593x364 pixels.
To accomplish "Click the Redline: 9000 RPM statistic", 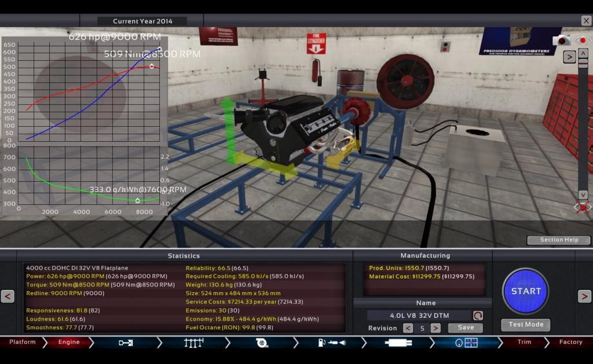I will [65, 293].
